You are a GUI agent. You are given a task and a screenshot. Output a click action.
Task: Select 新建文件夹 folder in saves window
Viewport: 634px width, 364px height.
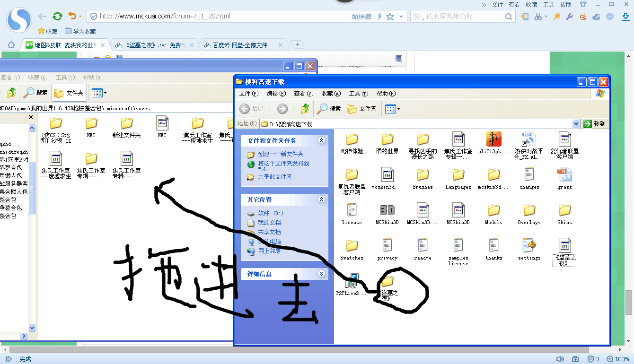[126, 127]
